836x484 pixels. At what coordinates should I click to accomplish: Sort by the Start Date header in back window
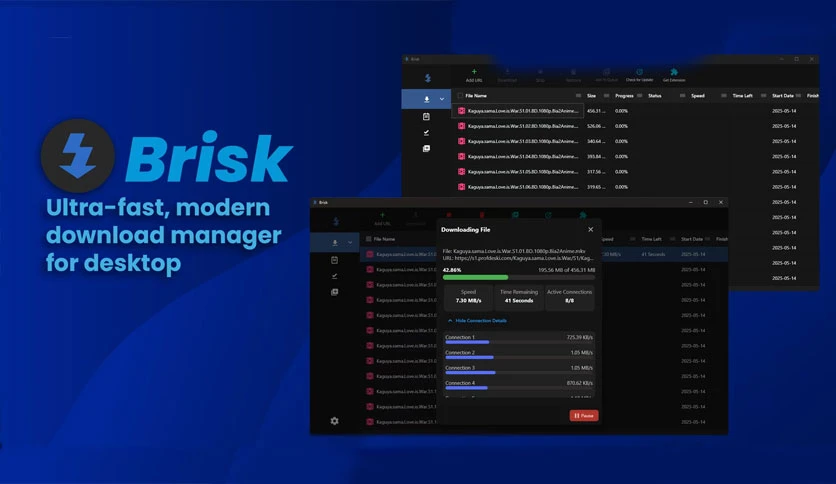(783, 95)
